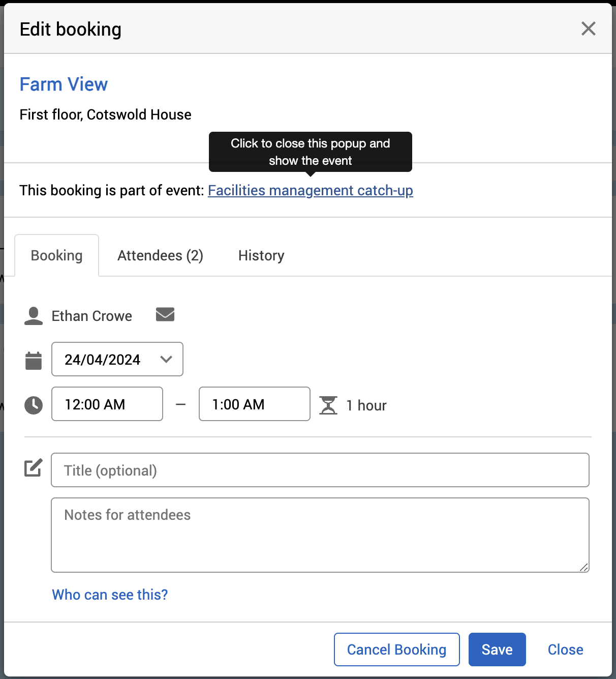Click into the Title (optional) field
Screen dimensions: 616x679
[x=320, y=470]
